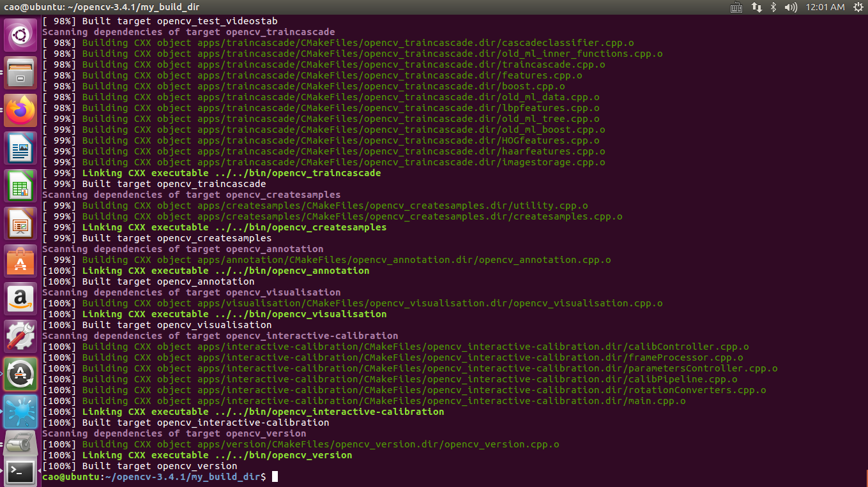Click the calibPipeline.cpp.o build line
This screenshot has width=868, height=487.
click(x=390, y=379)
